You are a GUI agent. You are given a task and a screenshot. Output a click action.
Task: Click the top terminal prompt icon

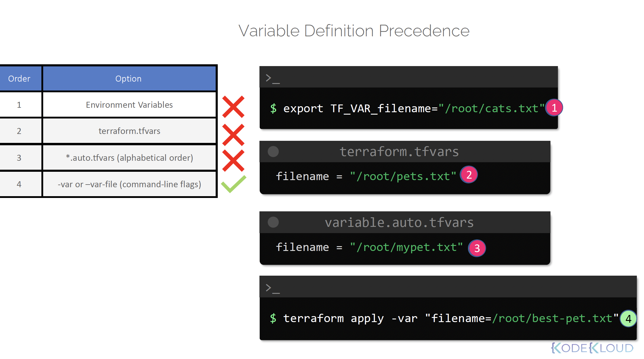[x=272, y=78]
